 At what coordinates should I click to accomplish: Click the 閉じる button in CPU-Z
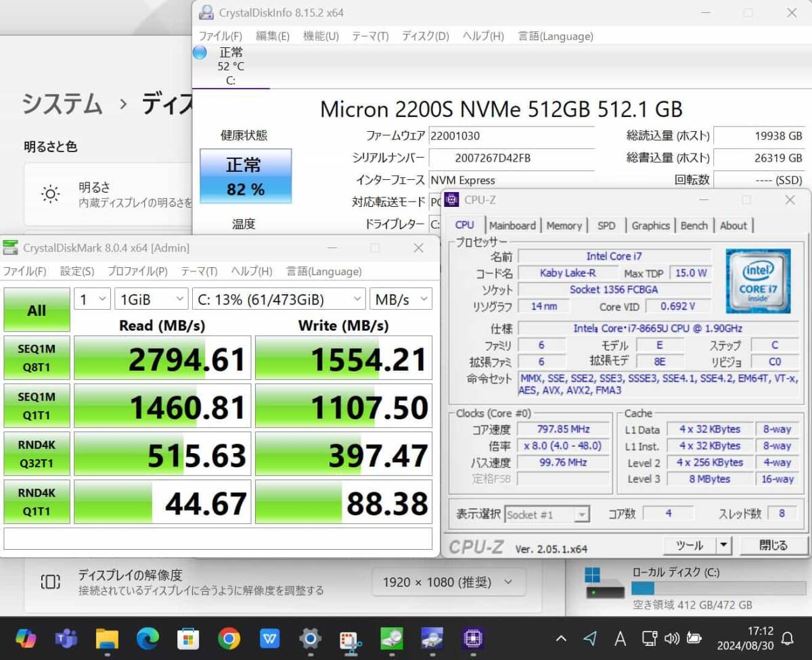click(773, 545)
